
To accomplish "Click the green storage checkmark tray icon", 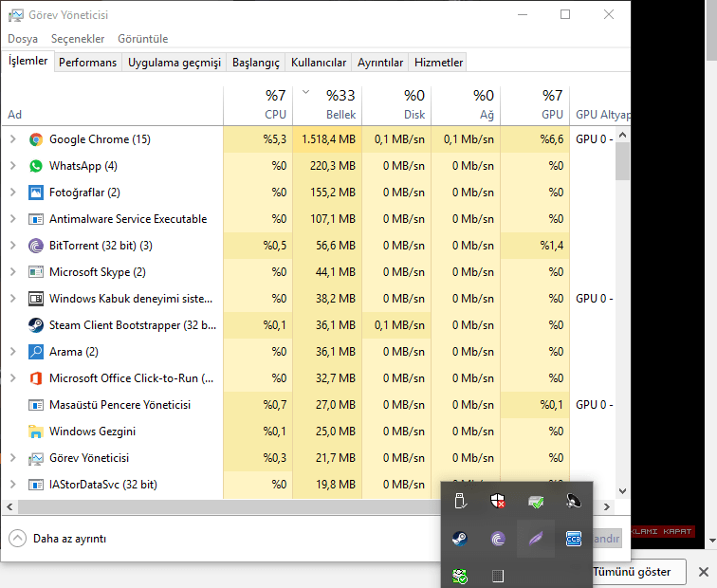I will click(x=460, y=576).
